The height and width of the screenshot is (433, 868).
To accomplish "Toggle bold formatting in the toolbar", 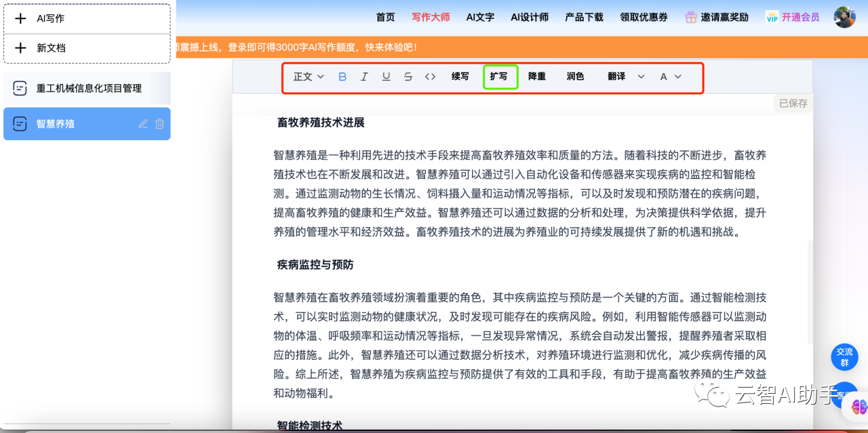I will click(x=342, y=77).
